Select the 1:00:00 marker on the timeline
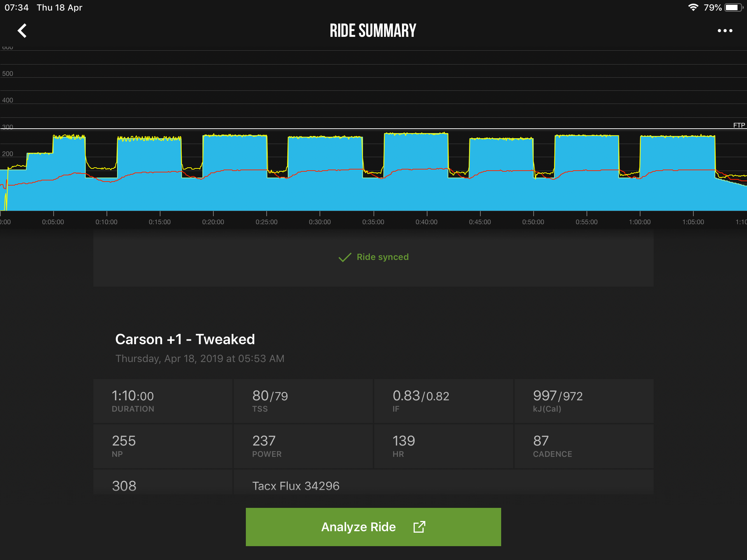The height and width of the screenshot is (560, 747). (640, 222)
